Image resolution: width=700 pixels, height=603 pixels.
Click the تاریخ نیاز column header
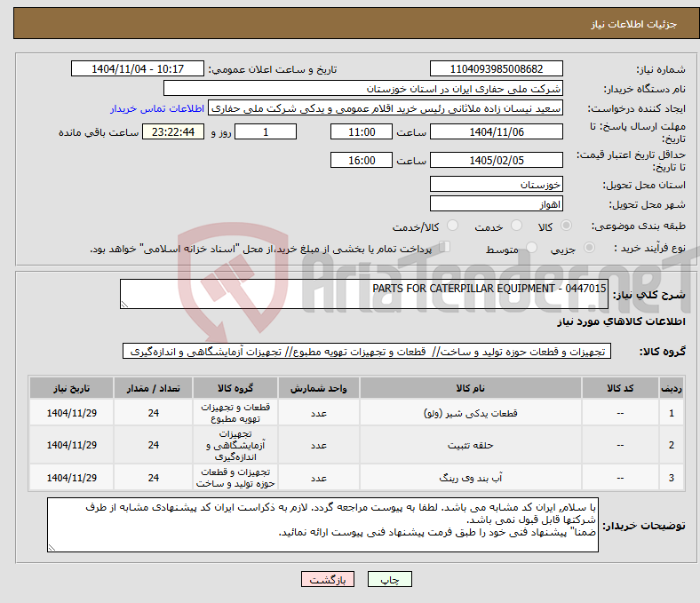[x=71, y=388]
